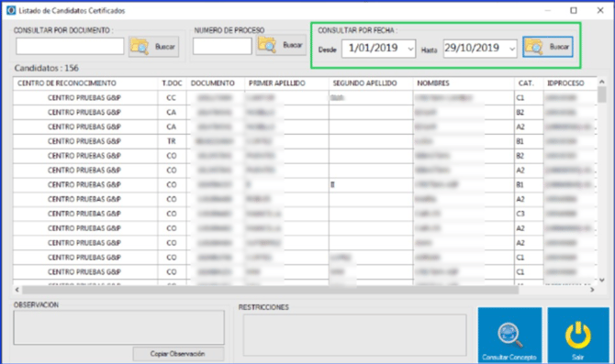Click the C3 category cell

coord(529,214)
